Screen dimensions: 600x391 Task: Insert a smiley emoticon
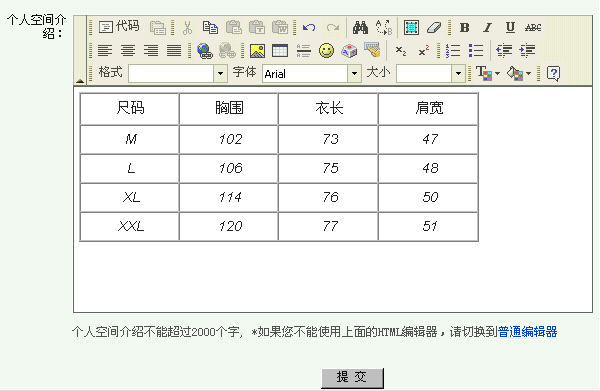point(326,51)
